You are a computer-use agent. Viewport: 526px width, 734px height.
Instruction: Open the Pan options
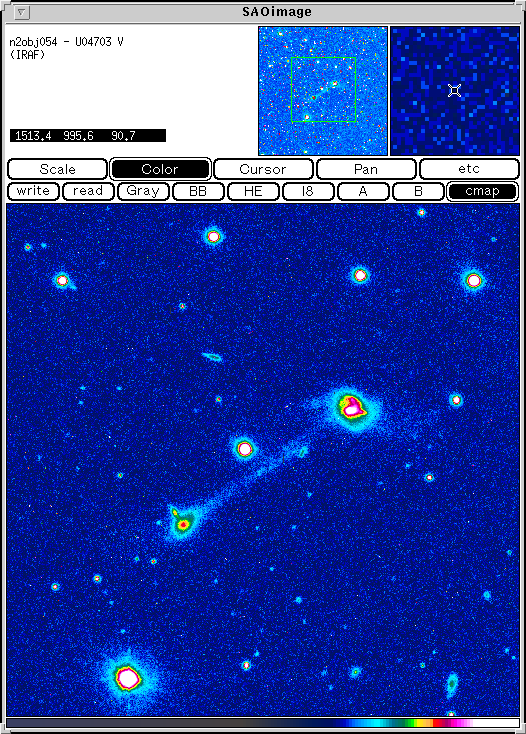click(366, 169)
